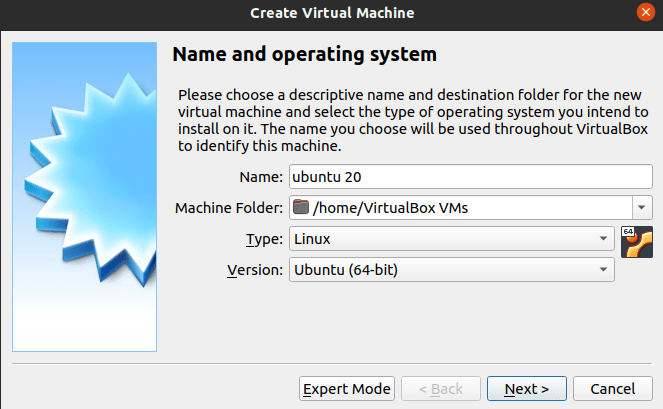This screenshot has height=409, width=663.
Task: Switch to Expert Mode
Action: (x=347, y=389)
